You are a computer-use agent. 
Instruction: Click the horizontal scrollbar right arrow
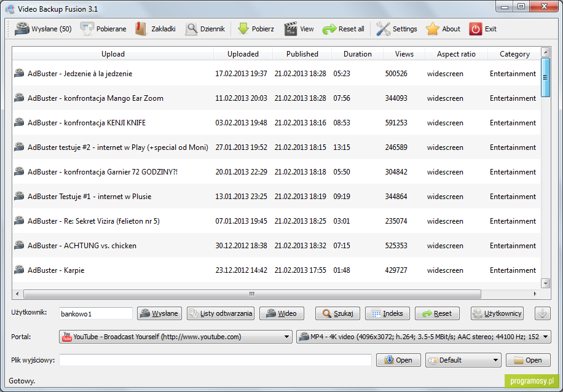[x=535, y=294]
